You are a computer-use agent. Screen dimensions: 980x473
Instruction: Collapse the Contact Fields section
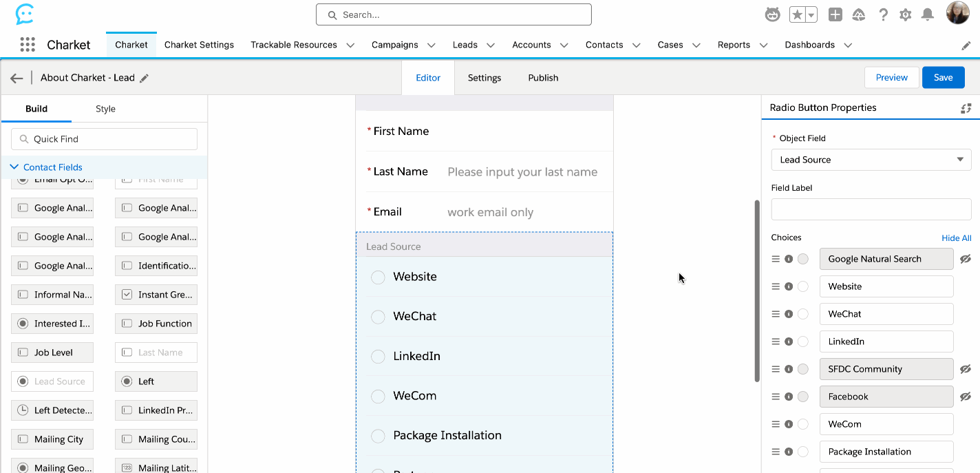pos(14,167)
